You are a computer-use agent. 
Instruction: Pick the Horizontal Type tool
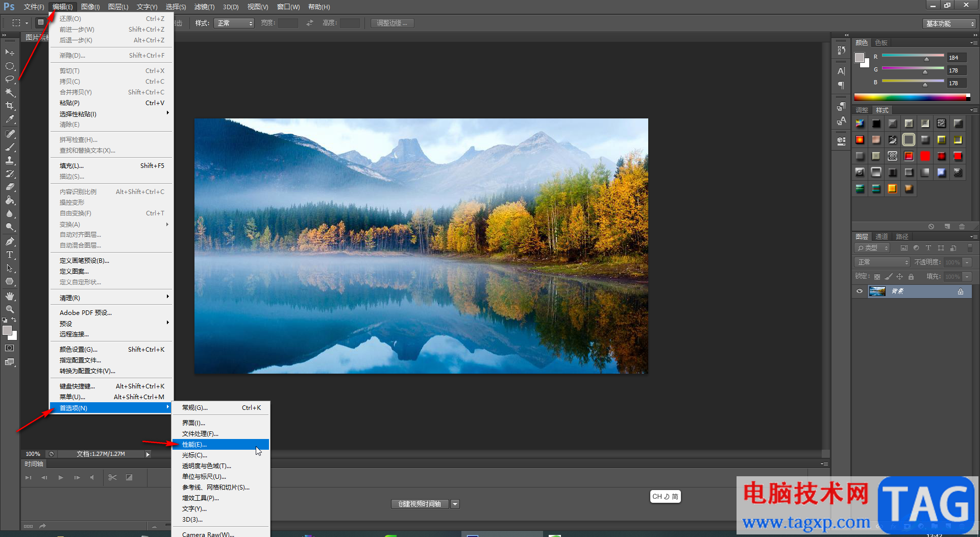pos(10,255)
